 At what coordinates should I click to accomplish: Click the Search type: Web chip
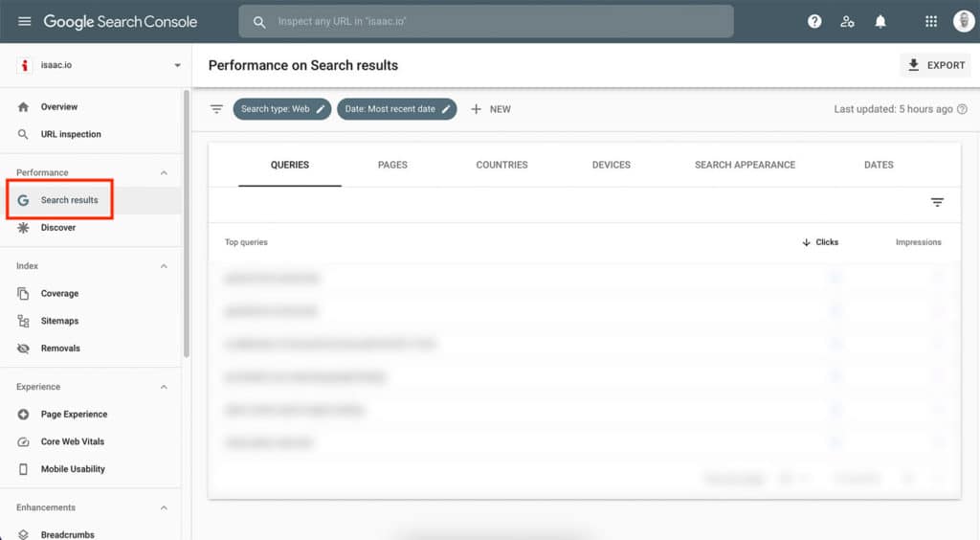click(282, 109)
